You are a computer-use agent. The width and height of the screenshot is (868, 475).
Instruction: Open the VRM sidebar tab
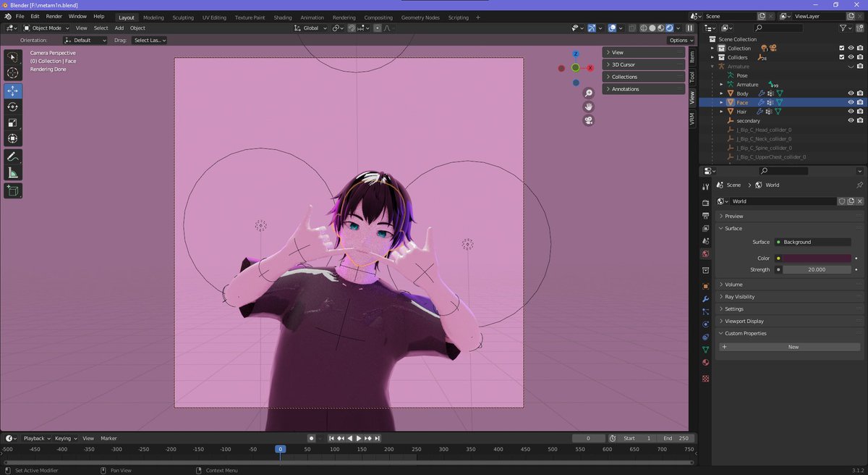692,119
